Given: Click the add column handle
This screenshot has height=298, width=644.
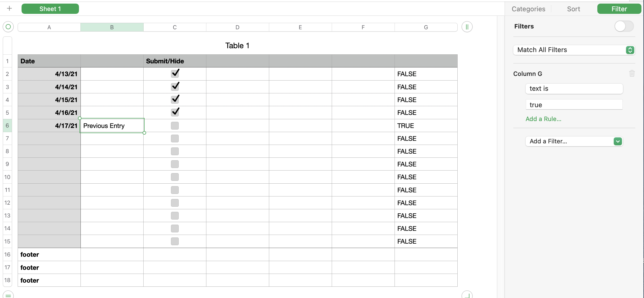Looking at the screenshot, I should 467,27.
